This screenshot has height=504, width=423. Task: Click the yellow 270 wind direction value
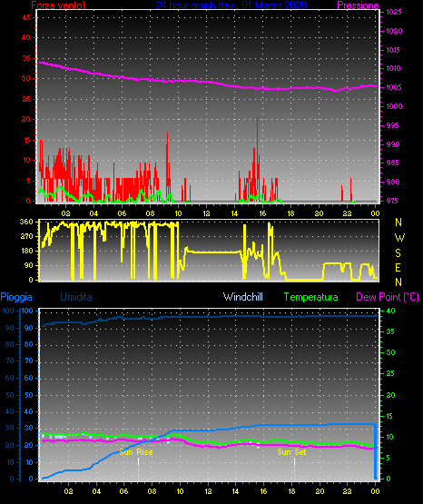coord(26,237)
